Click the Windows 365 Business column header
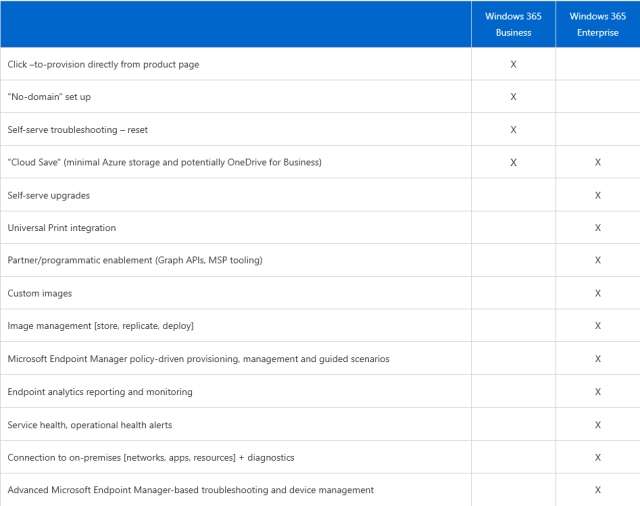Screen dimensions: 640x506 coord(514,24)
